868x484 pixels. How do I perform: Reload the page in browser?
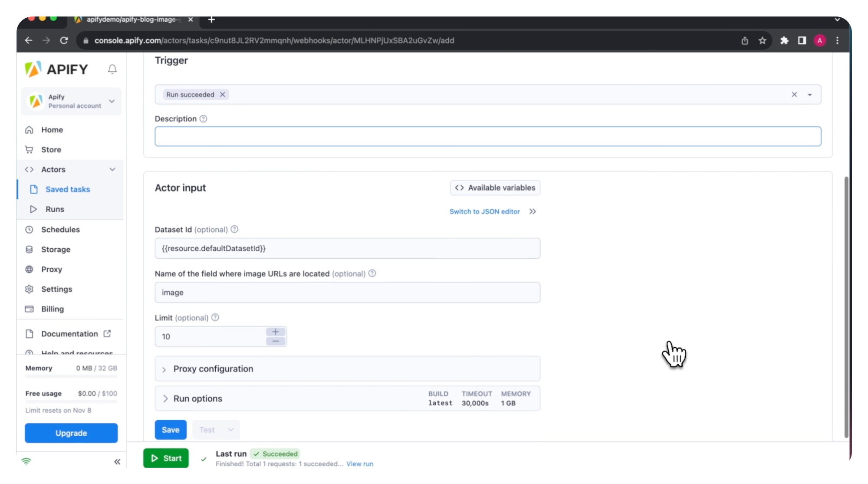coord(64,40)
